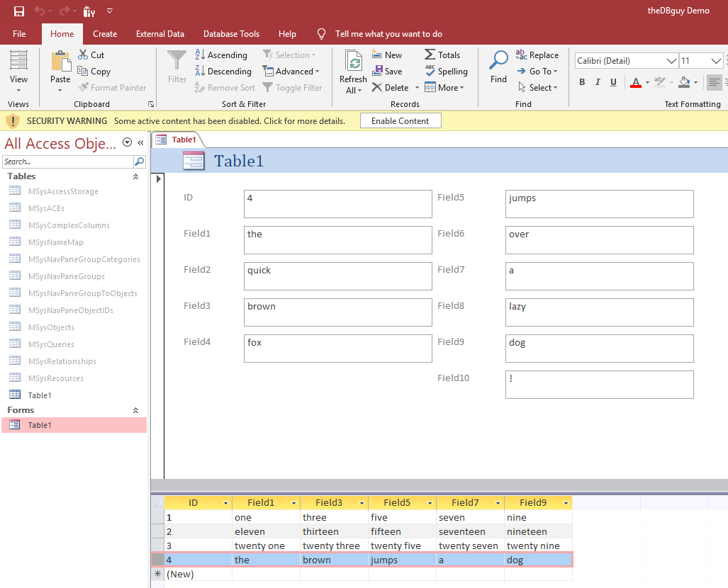The image size is (728, 588).
Task: Click the Cut scissors icon
Action: [x=83, y=55]
